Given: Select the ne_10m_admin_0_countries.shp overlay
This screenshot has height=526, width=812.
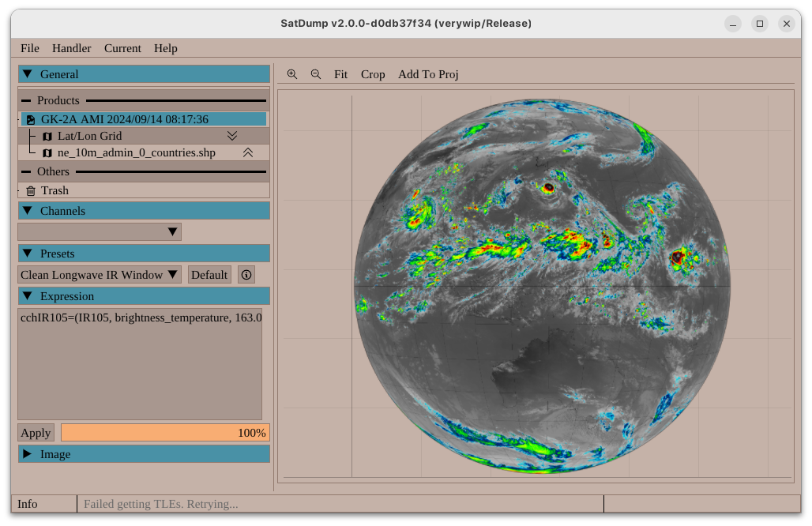Looking at the screenshot, I should point(136,152).
